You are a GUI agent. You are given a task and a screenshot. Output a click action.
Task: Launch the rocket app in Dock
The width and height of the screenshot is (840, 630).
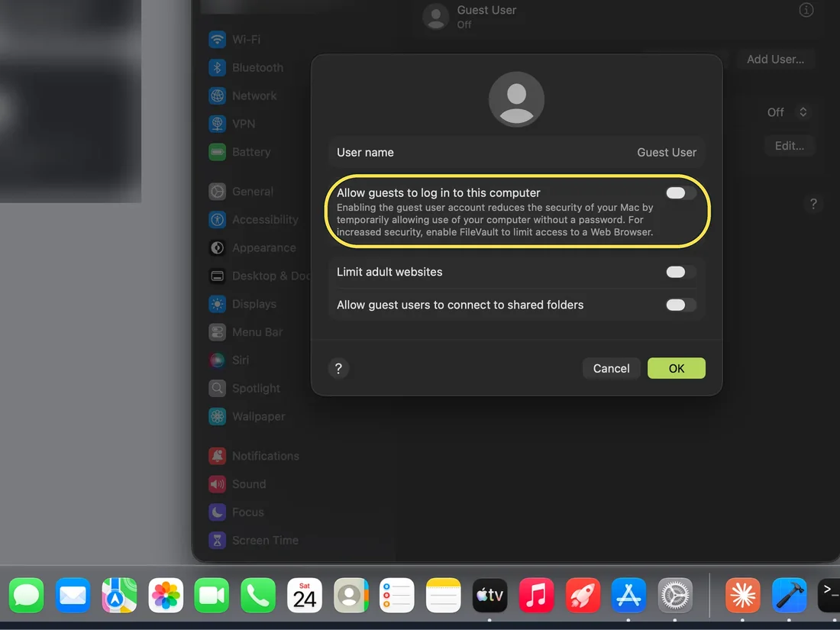click(x=583, y=595)
